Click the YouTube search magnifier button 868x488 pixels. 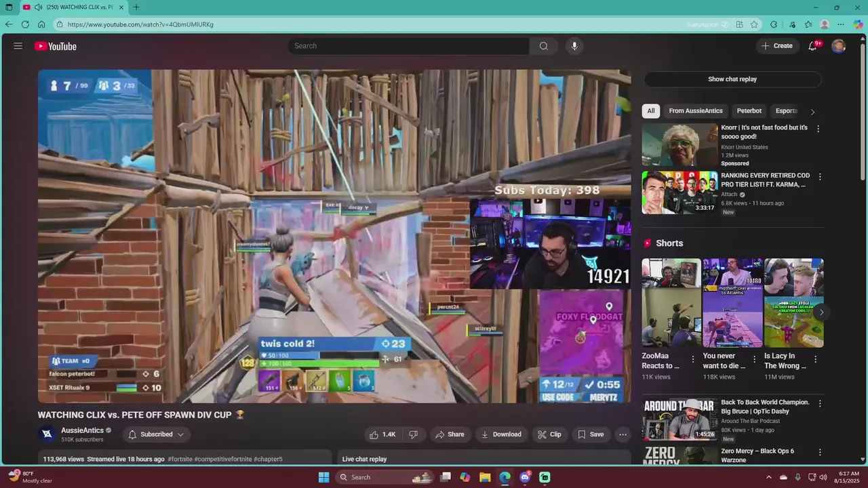(543, 46)
